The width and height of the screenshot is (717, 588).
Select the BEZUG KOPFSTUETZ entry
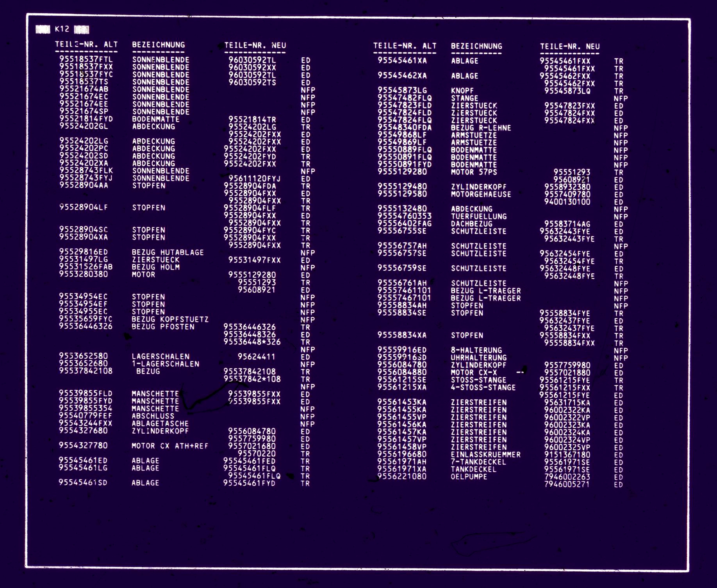[170, 319]
